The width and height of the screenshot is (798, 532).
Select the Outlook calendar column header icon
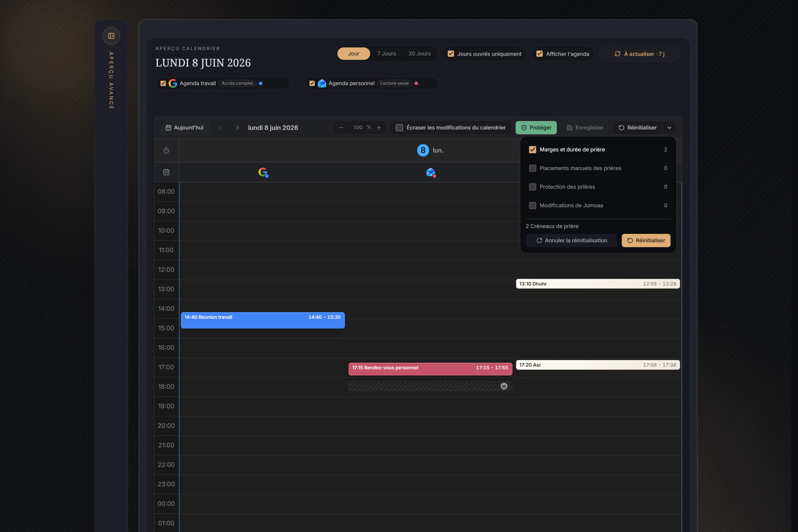(431, 172)
